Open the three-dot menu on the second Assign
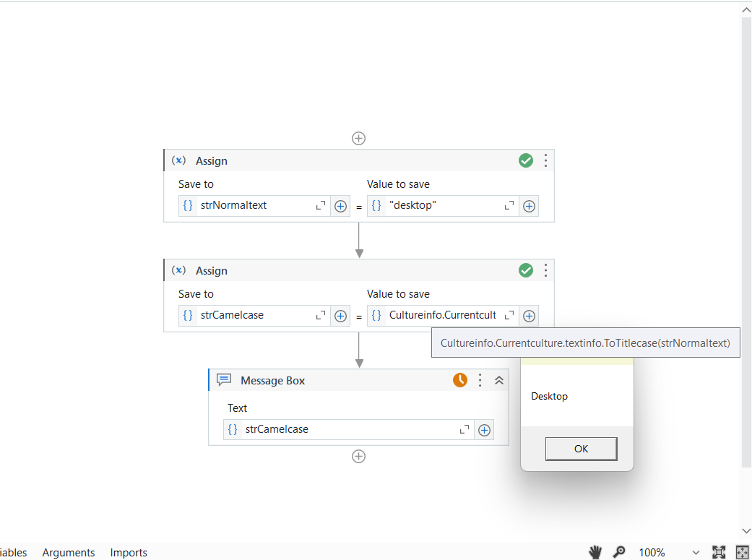Screen dimensions: 752x560 click(545, 270)
